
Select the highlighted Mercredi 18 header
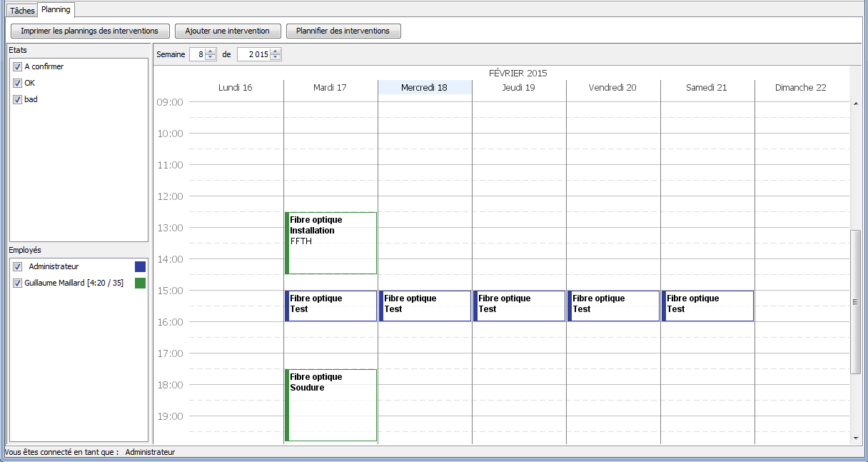[x=425, y=87]
